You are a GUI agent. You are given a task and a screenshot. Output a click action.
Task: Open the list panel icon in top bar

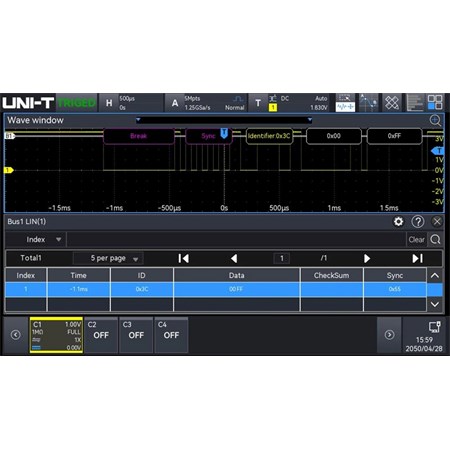click(x=415, y=103)
